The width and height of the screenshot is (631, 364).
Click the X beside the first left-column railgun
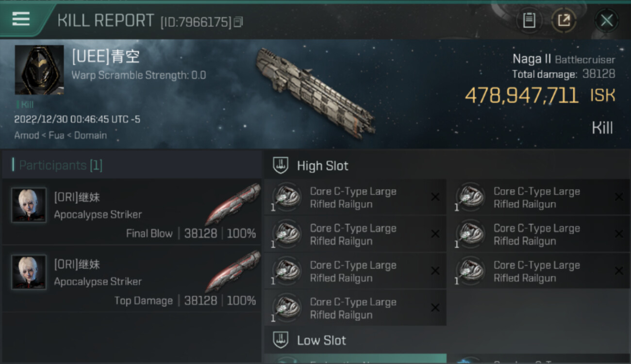[435, 197]
